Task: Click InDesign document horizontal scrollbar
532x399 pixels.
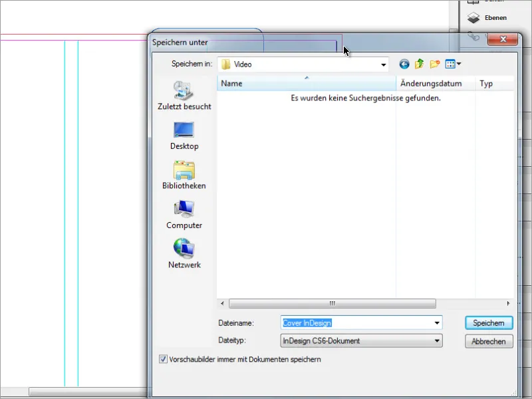Action: tap(88, 392)
